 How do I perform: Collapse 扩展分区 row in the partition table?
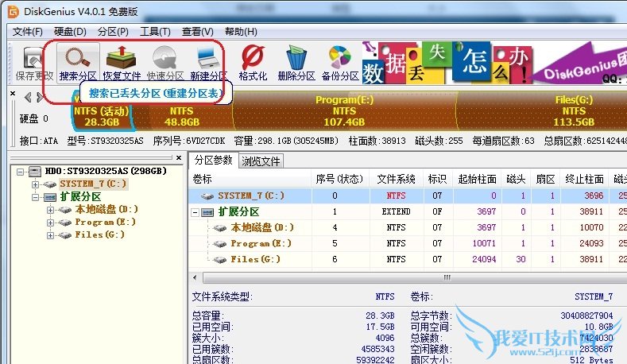tap(195, 212)
